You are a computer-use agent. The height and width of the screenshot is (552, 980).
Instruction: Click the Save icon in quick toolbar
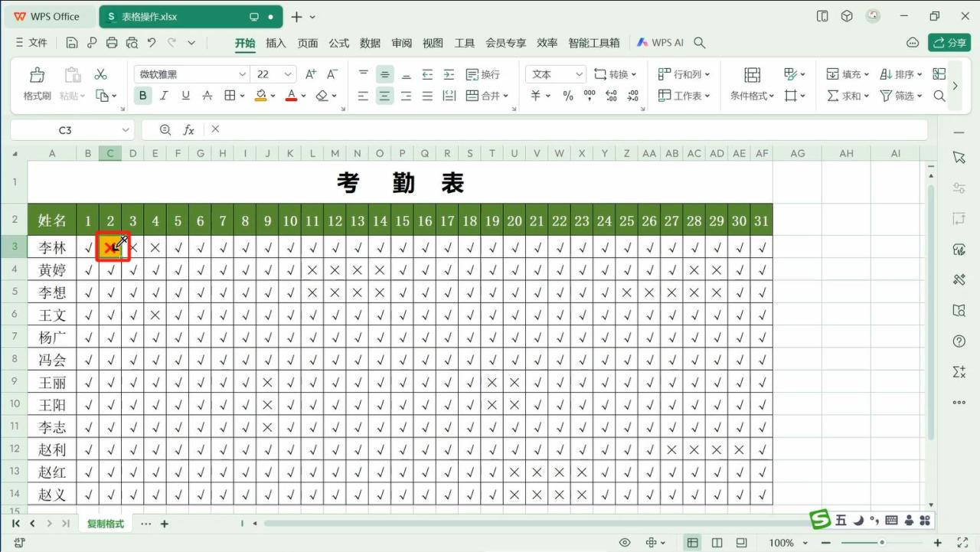coord(72,43)
